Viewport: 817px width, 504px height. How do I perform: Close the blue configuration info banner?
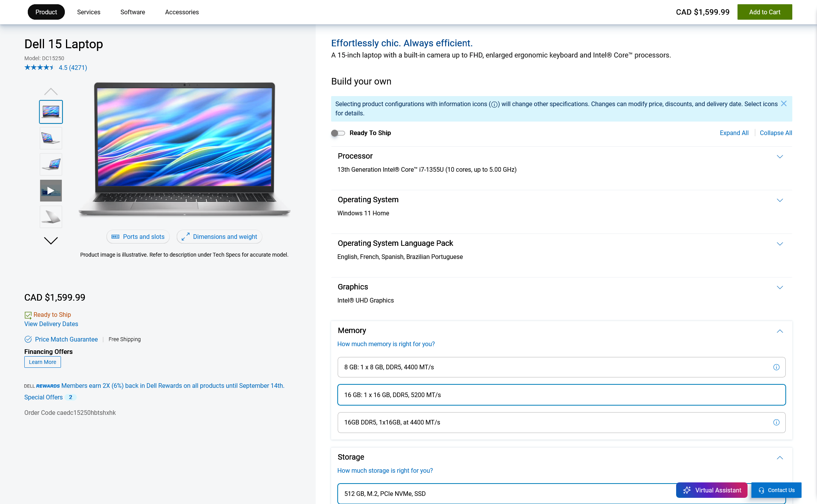tap(783, 103)
